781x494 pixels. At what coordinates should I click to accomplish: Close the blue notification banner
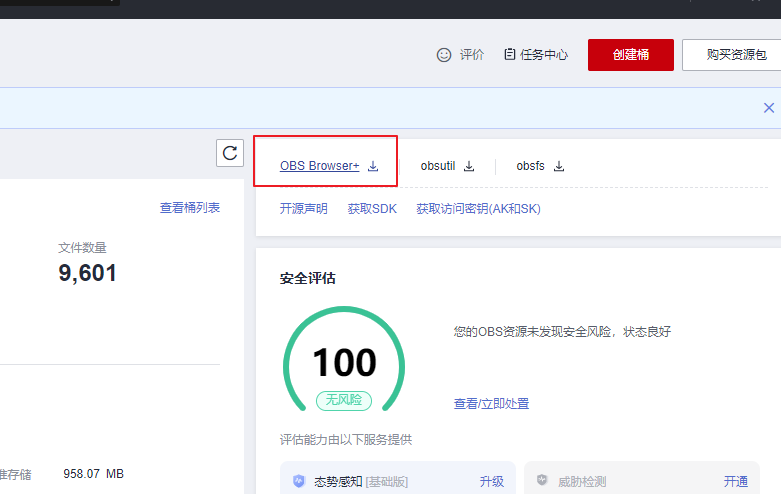click(x=769, y=108)
